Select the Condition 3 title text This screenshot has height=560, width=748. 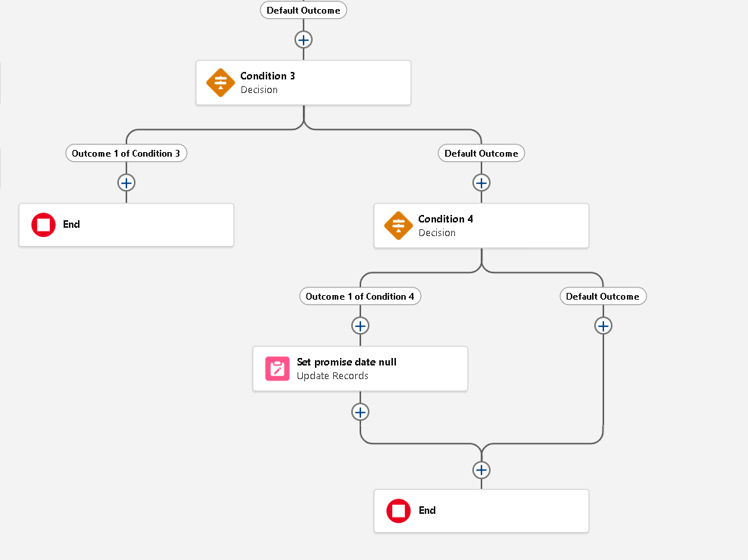pyautogui.click(x=268, y=76)
